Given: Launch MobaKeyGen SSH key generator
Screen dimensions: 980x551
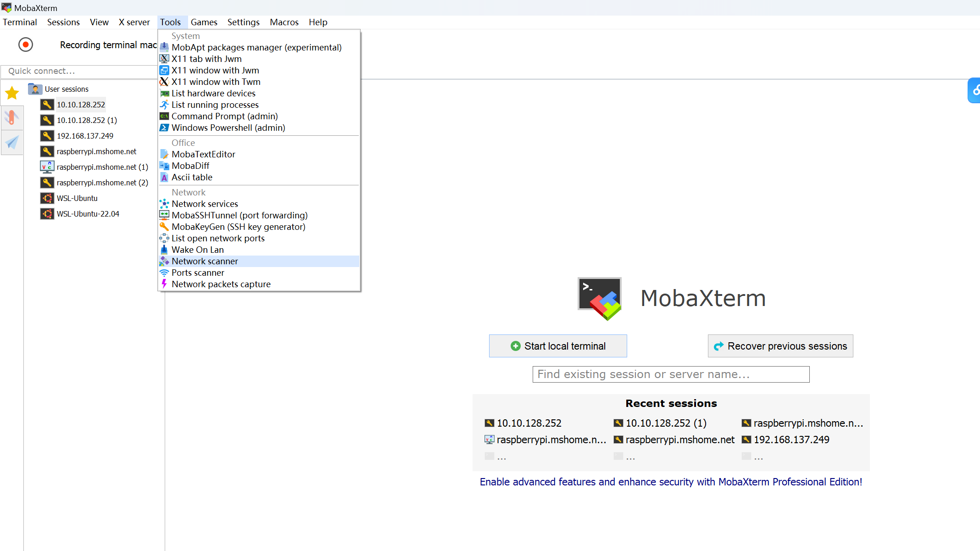Looking at the screenshot, I should click(x=238, y=227).
